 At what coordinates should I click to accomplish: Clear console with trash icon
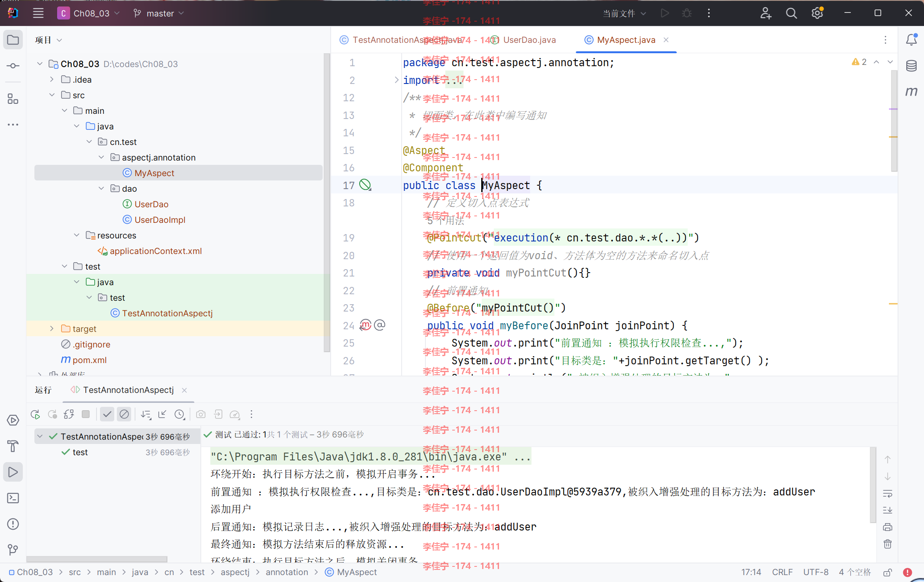coord(888,544)
